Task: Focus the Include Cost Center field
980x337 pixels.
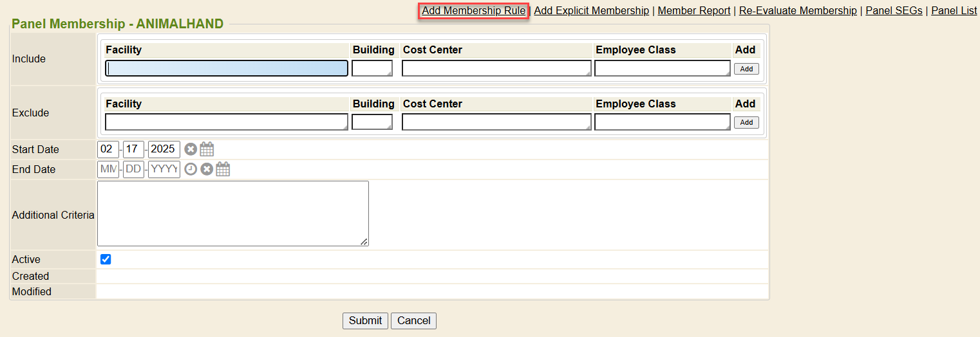Action: click(496, 68)
